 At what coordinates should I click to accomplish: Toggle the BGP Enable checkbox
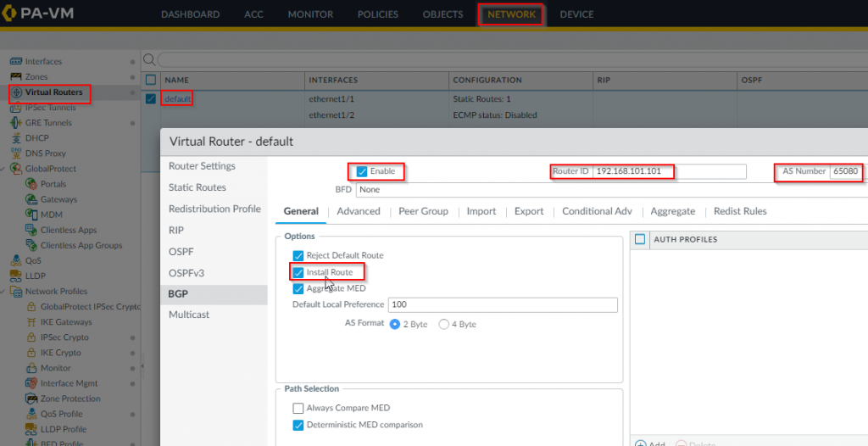click(362, 172)
